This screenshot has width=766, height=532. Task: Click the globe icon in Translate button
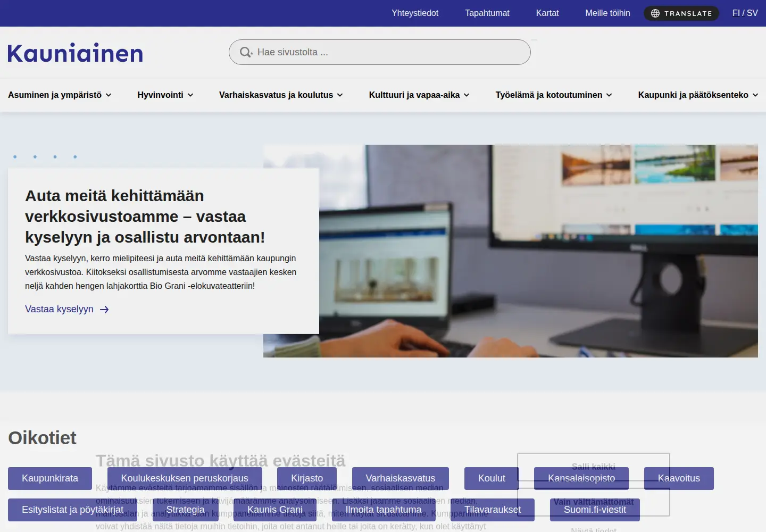(655, 13)
